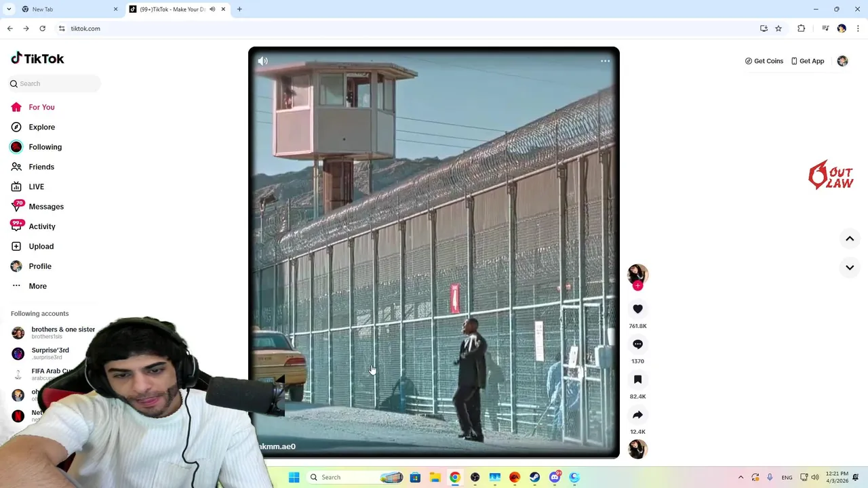Open Steam from the taskbar

point(534,477)
